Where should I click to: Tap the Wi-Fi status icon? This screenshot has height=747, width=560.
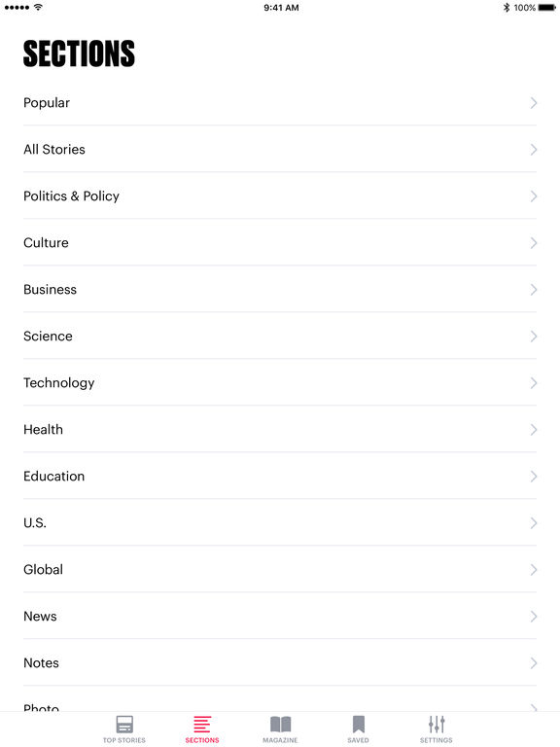click(38, 7)
